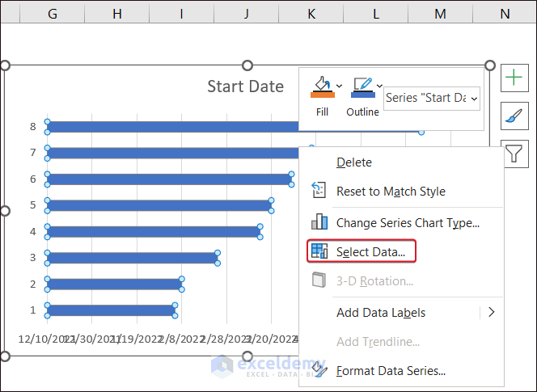Choose Delete from the context menu
537x392 pixels.
354,162
